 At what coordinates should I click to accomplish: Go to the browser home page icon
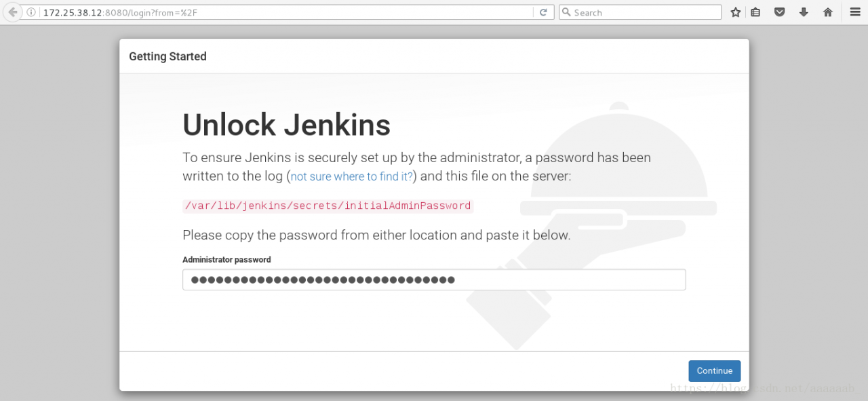pyautogui.click(x=828, y=12)
